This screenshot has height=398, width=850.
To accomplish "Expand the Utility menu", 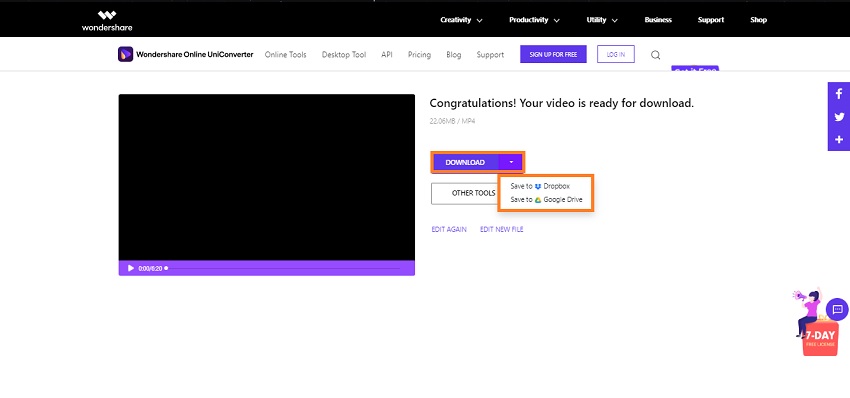I will (602, 20).
